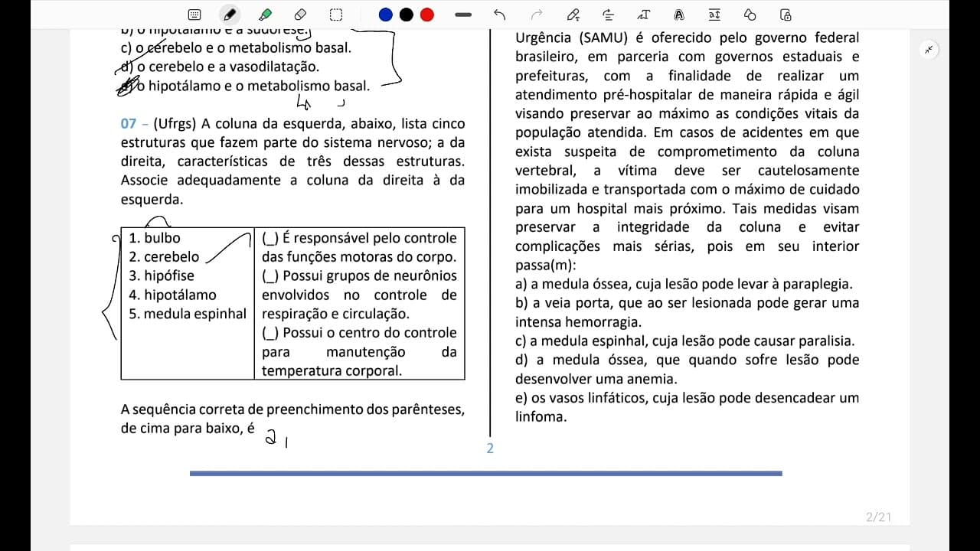Select the lasso selection tool
This screenshot has height=551, width=980.
335,15
